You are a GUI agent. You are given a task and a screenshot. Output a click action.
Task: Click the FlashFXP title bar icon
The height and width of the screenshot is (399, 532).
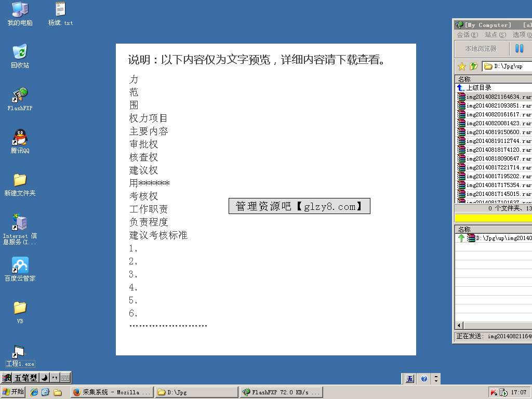[459, 25]
